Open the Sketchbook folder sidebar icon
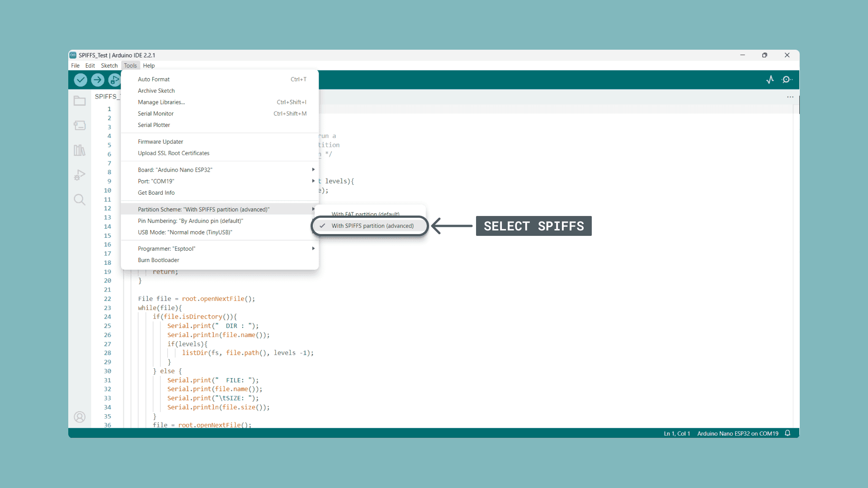This screenshot has height=488, width=868. 80,101
